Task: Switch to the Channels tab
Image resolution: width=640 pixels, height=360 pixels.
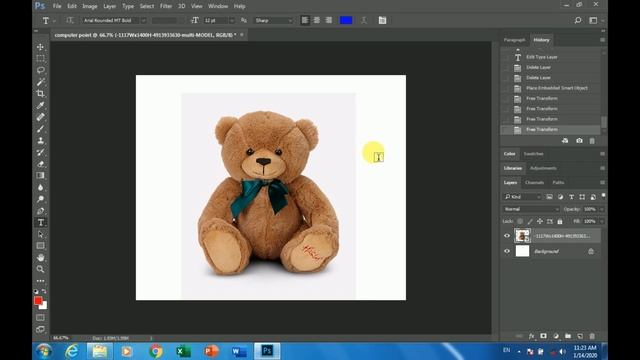Action: click(534, 182)
